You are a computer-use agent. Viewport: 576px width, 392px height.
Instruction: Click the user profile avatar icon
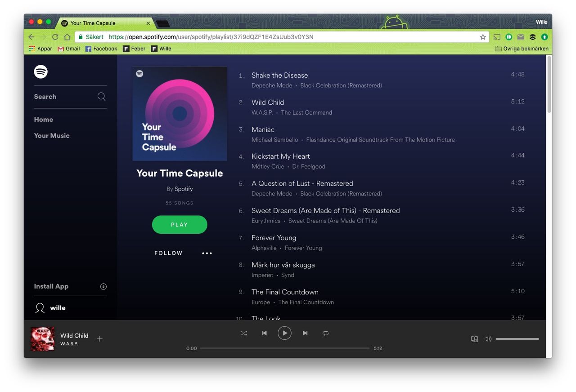point(40,308)
